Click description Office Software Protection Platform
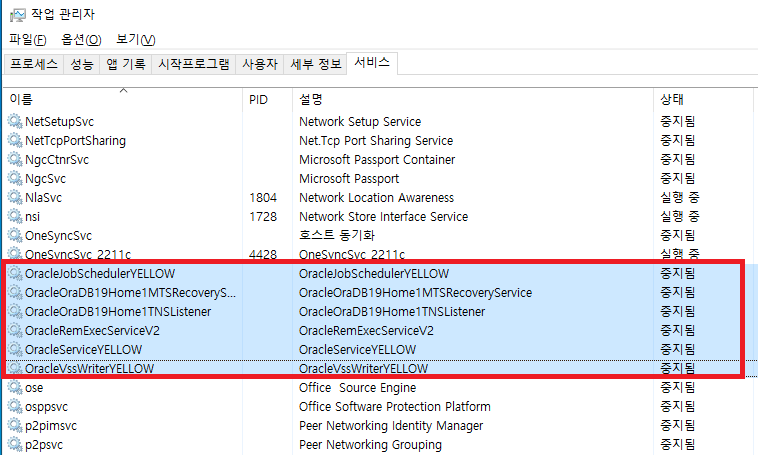 [394, 407]
